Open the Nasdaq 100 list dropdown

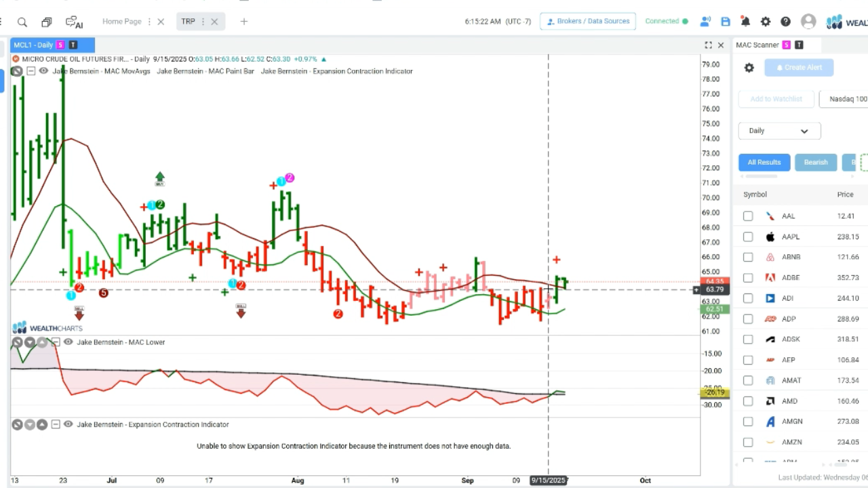tap(844, 99)
